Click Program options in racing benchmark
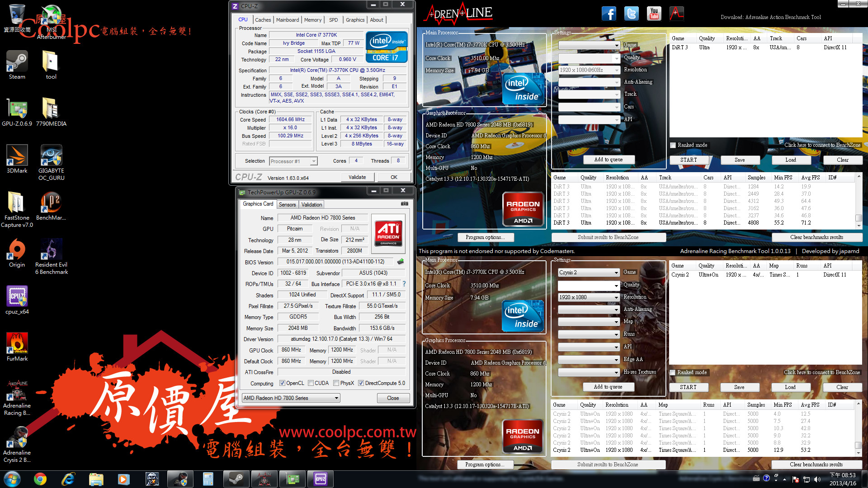This screenshot has height=488, width=868. click(485, 237)
